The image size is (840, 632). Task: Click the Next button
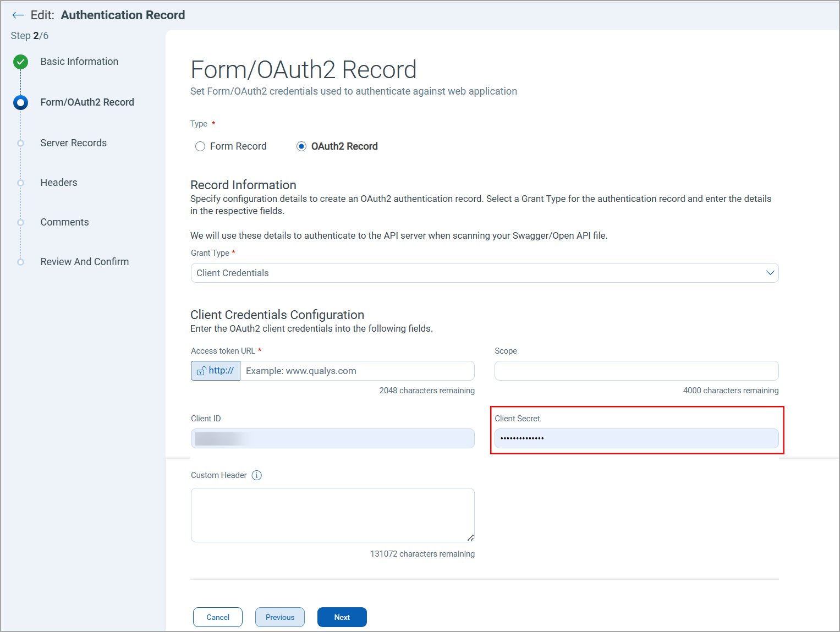(342, 617)
